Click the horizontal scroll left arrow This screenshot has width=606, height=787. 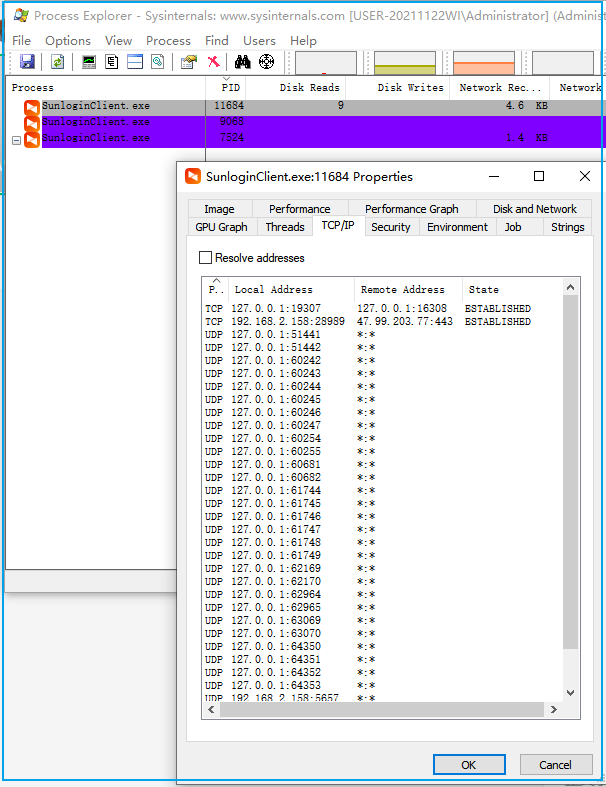211,709
